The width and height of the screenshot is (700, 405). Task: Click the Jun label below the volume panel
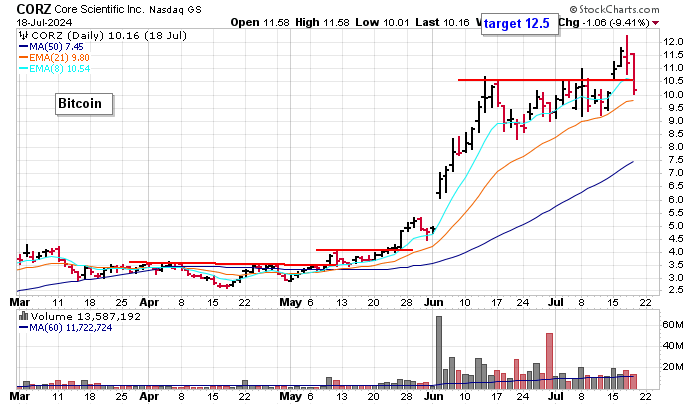click(433, 396)
